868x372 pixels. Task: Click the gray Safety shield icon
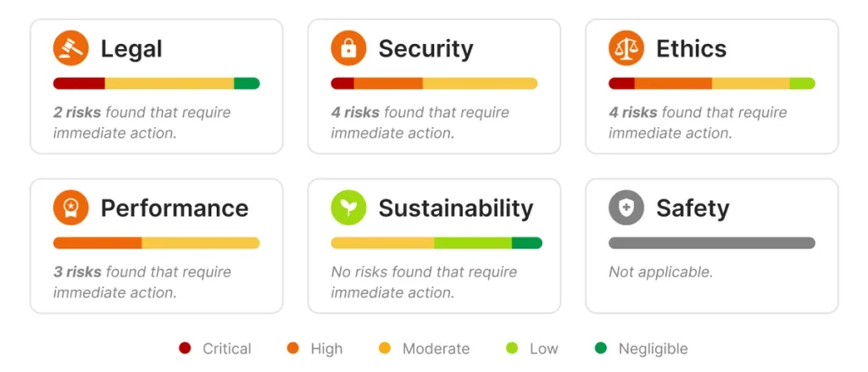point(626,208)
